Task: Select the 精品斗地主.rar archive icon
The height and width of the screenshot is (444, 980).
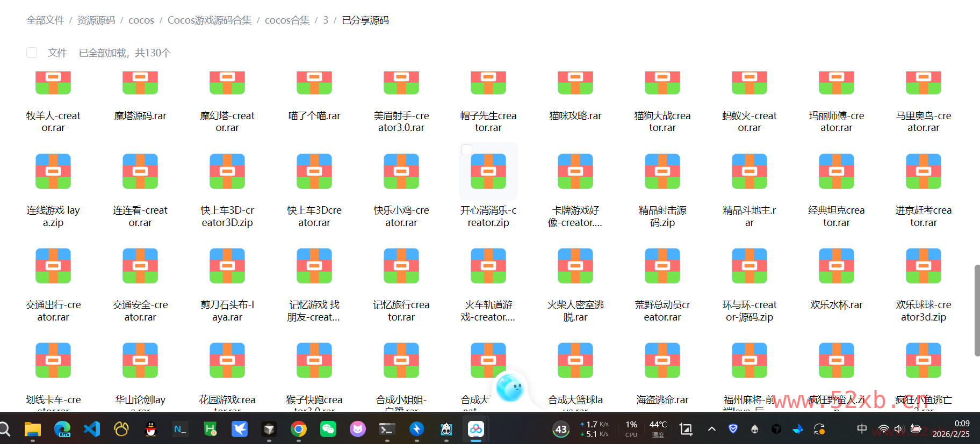Action: (x=750, y=171)
